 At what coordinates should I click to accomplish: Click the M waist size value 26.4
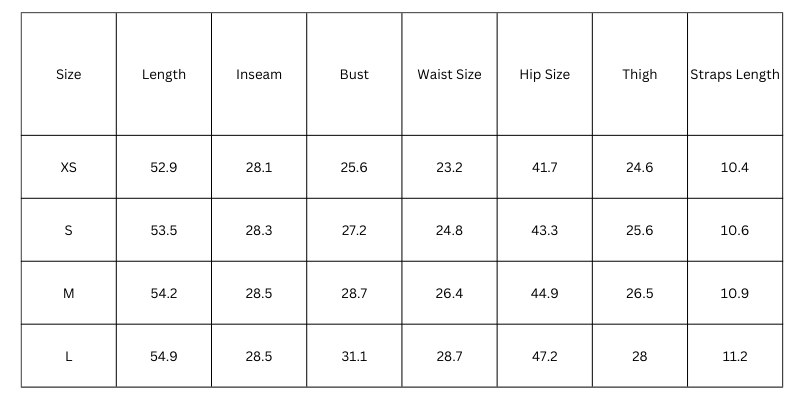(449, 293)
